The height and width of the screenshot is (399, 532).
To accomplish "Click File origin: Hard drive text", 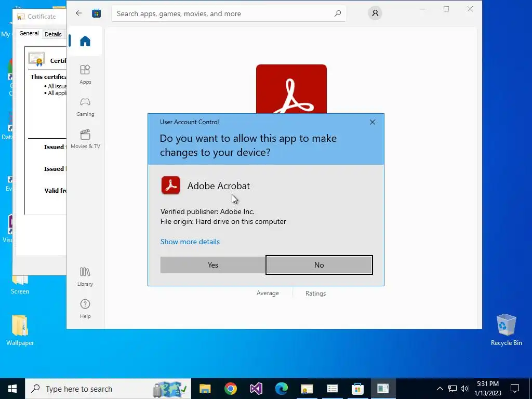I will click(223, 221).
